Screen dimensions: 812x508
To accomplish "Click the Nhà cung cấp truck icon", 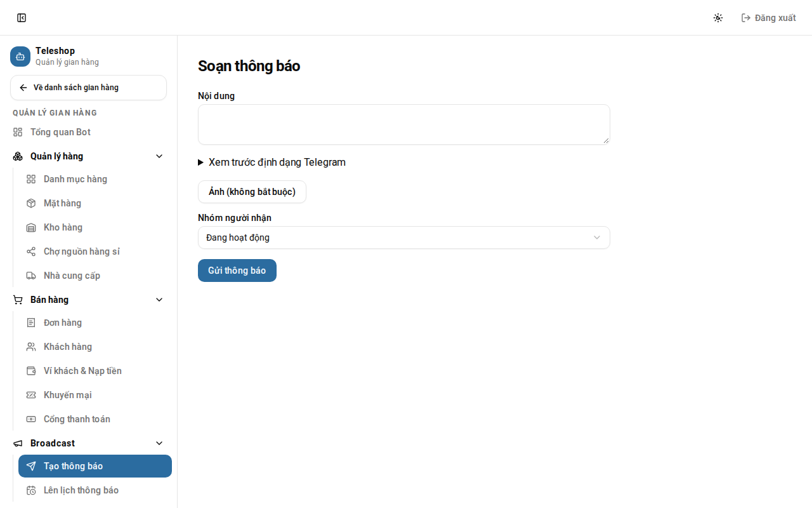I will [x=31, y=276].
